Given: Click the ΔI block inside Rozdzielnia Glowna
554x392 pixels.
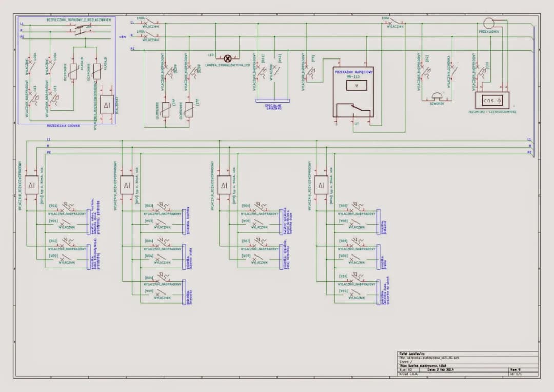Looking at the screenshot, I should 106,105.
